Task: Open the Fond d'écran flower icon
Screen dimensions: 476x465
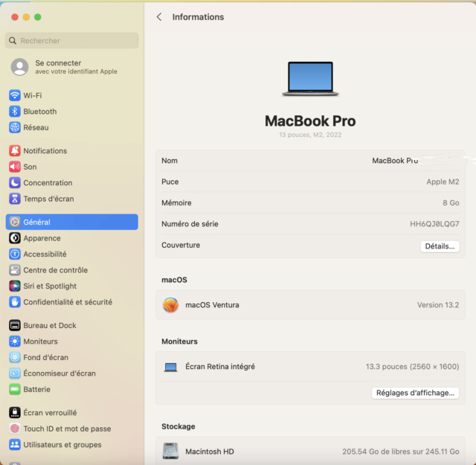Action: click(15, 357)
